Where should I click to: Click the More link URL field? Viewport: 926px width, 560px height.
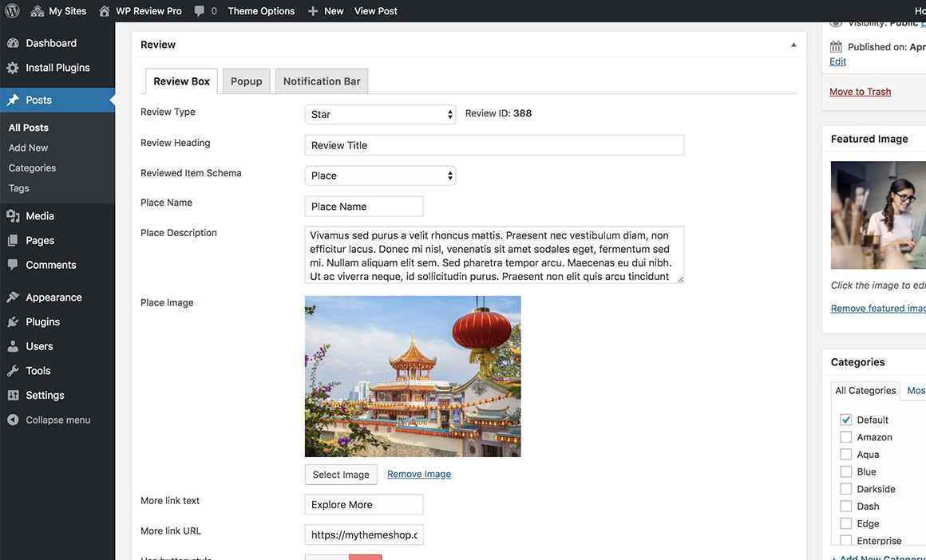tap(364, 534)
